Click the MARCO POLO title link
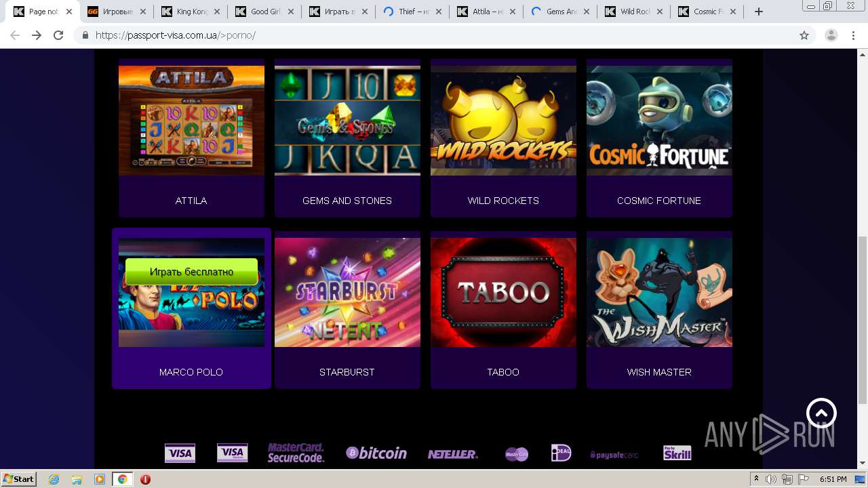This screenshot has height=488, width=868. point(191,372)
